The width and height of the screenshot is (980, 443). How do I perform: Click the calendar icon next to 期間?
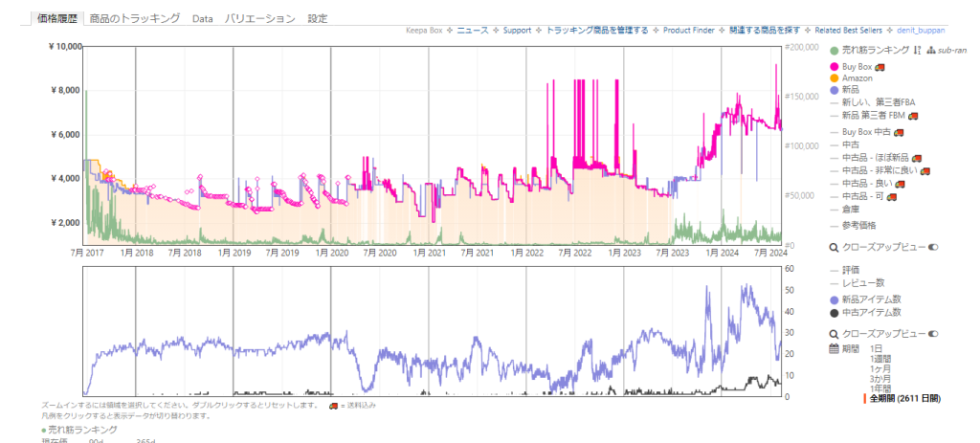(x=834, y=348)
